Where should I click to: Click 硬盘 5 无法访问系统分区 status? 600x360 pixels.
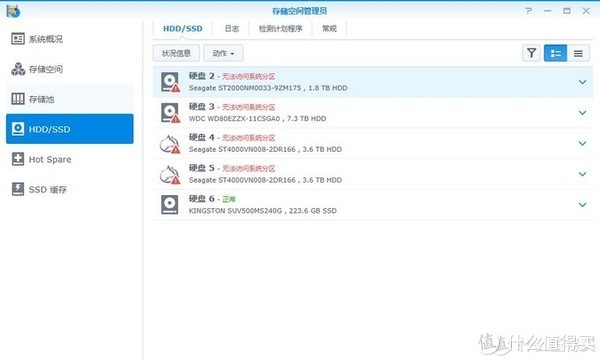click(x=249, y=168)
